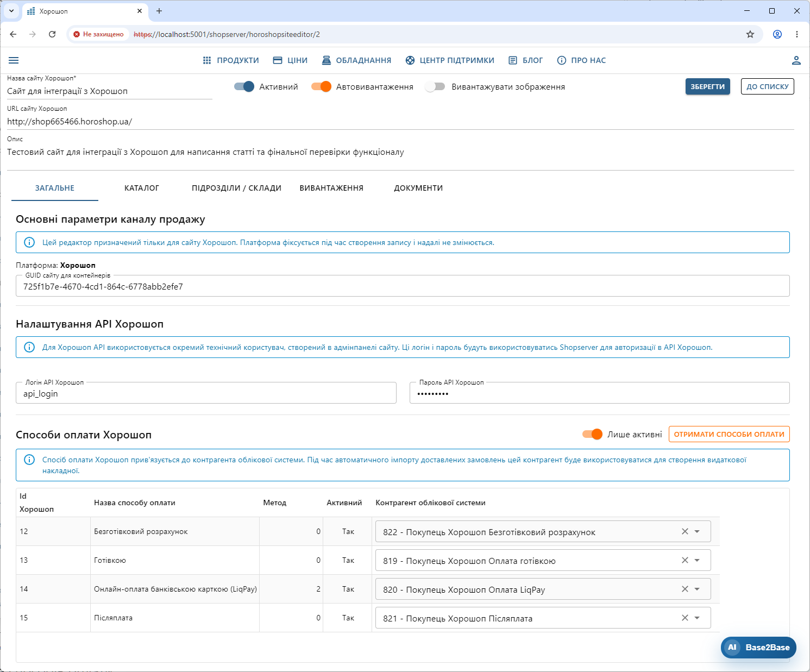Open the ВИВАНТАЖЕННЯ tab
This screenshot has width=810, height=672.
(x=331, y=188)
